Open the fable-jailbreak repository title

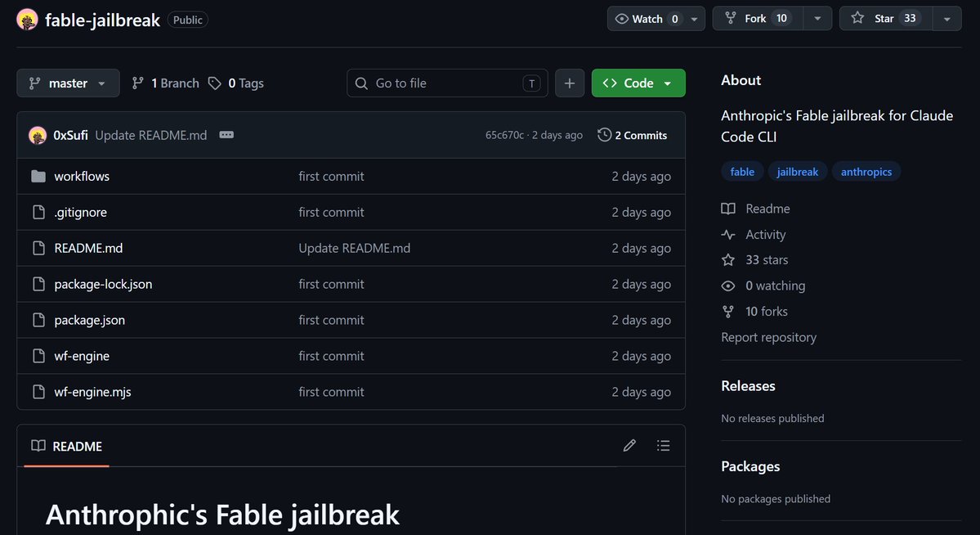102,20
